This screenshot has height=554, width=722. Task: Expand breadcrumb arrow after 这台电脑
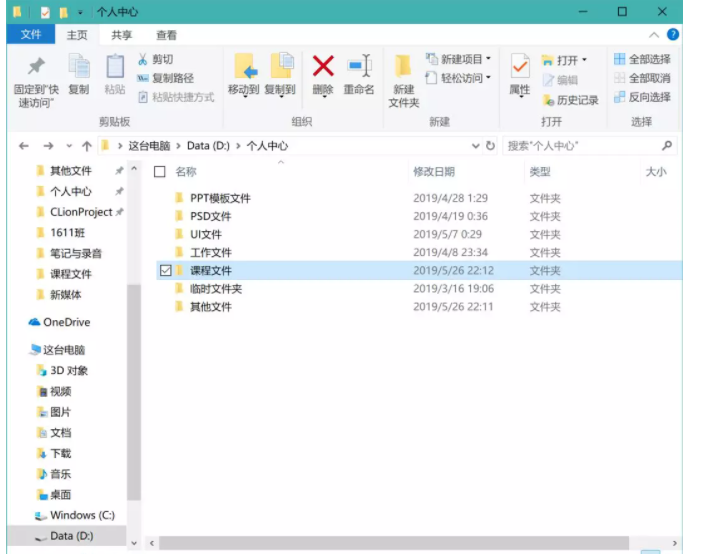[x=179, y=146]
